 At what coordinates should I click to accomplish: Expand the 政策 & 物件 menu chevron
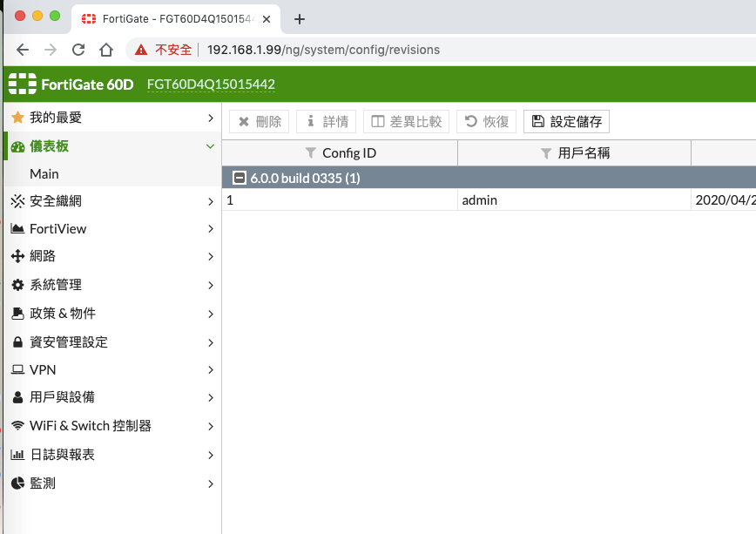210,314
